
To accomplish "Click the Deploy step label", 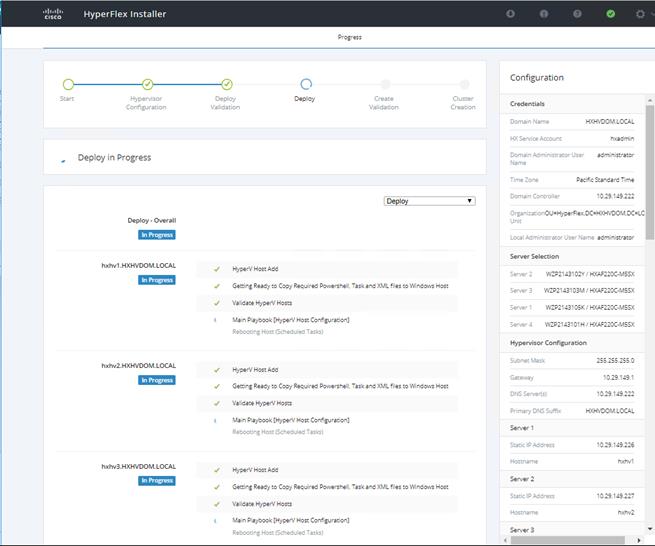I will [305, 99].
